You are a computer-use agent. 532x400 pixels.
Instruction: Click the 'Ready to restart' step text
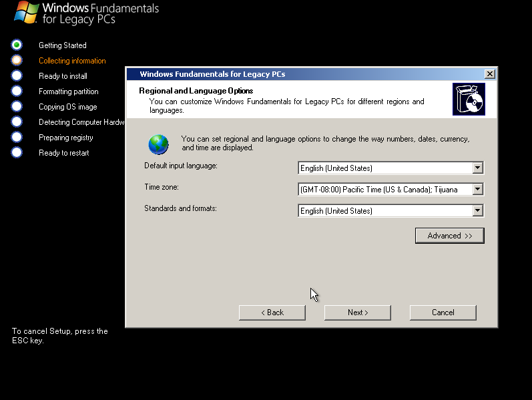click(x=64, y=153)
